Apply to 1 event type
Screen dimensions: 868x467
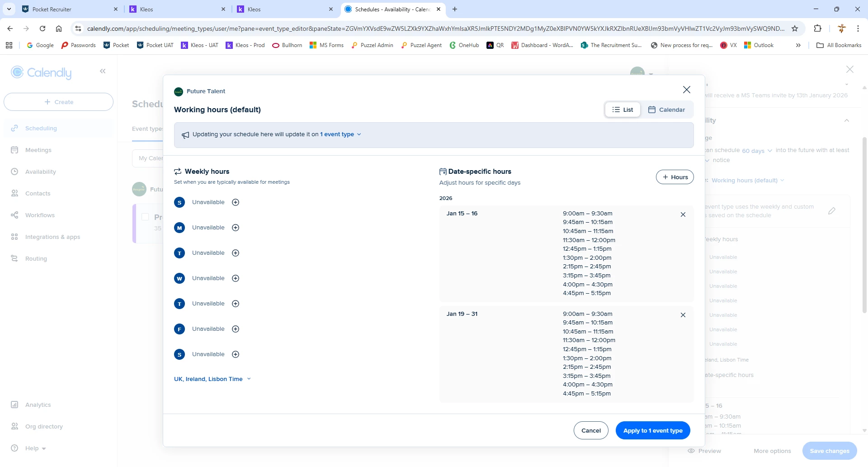point(653,430)
